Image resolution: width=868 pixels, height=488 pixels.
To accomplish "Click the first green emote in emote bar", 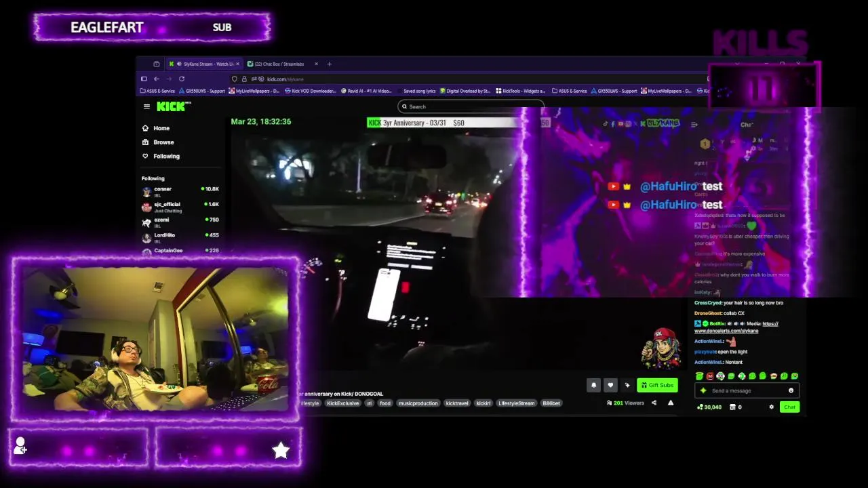I will (x=699, y=376).
